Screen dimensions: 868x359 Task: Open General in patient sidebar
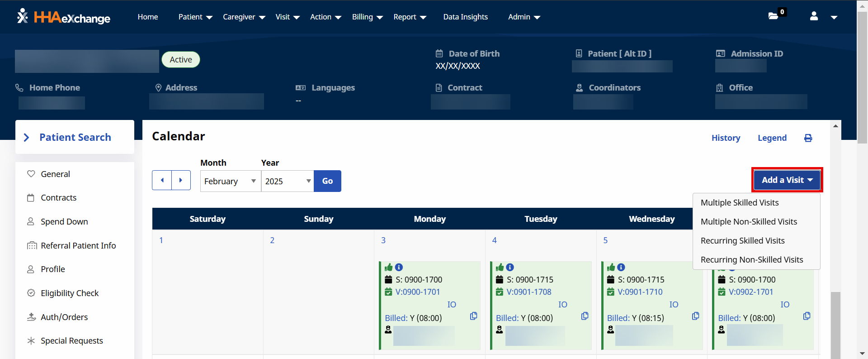[55, 174]
